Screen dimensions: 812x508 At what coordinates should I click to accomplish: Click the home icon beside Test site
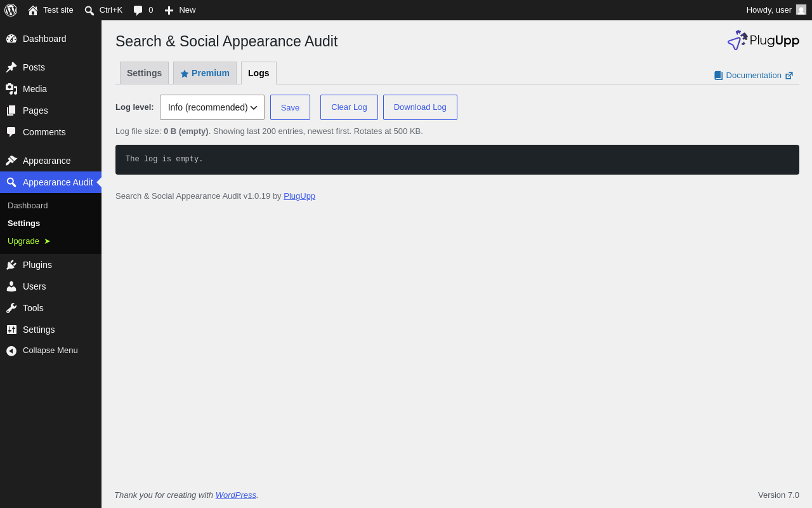point(33,10)
